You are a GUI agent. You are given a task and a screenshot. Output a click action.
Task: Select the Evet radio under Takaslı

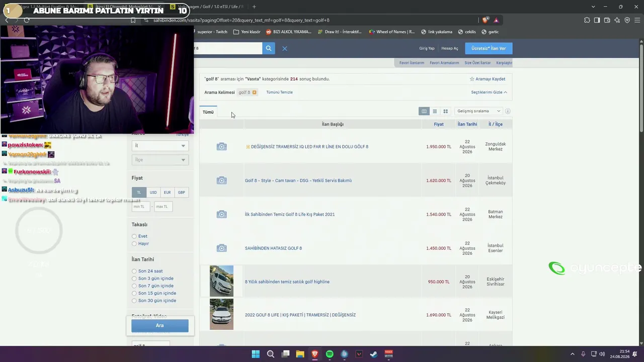pos(134,236)
